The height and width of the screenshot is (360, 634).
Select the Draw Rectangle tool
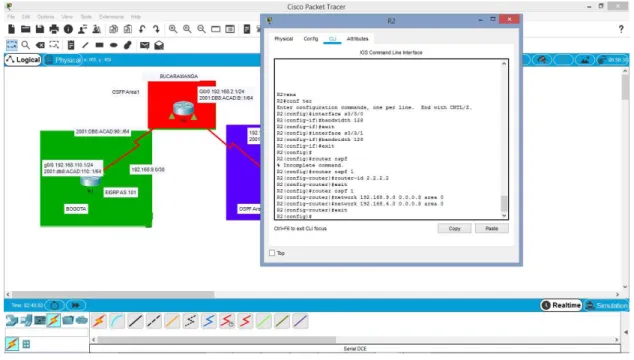(x=99, y=45)
